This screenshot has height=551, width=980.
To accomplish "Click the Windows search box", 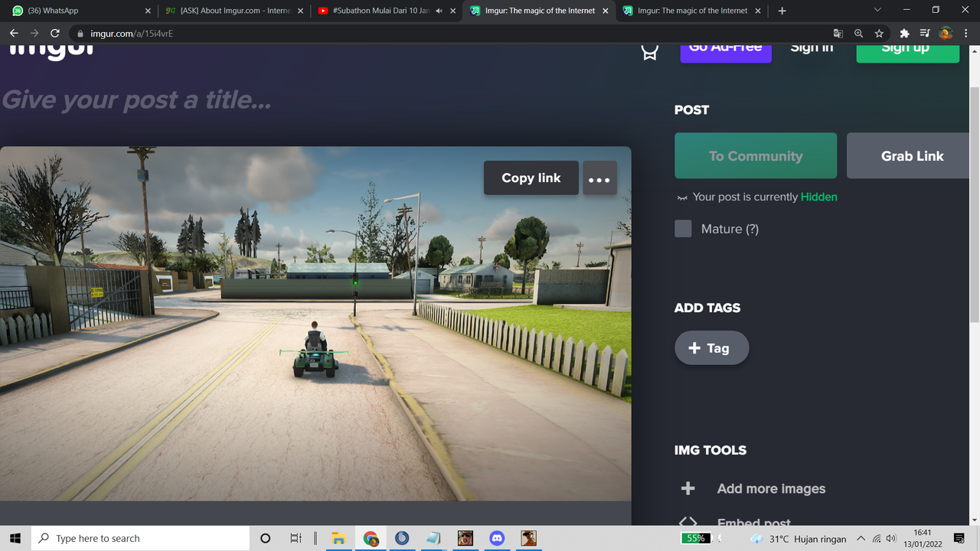I will (140, 538).
